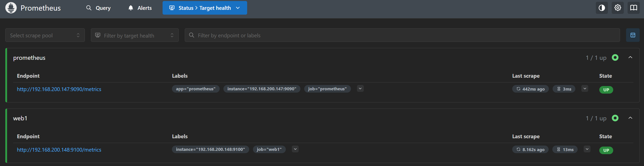Click the 13ms scrape duration badge
Image resolution: width=644 pixels, height=166 pixels.
(565, 149)
